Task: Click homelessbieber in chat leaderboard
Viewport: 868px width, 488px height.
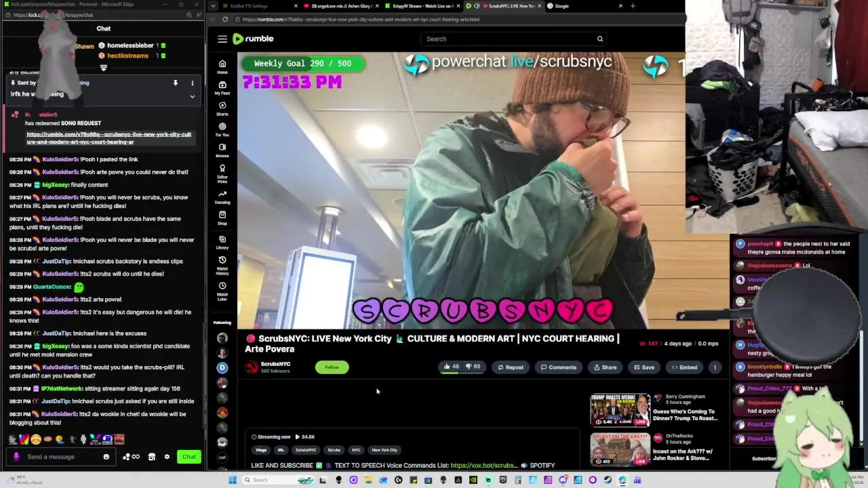Action: (x=130, y=45)
